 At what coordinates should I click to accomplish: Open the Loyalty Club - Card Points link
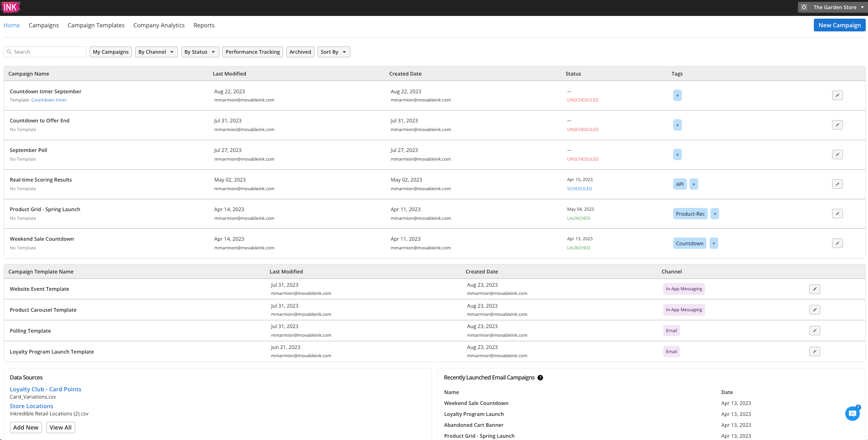(x=46, y=389)
